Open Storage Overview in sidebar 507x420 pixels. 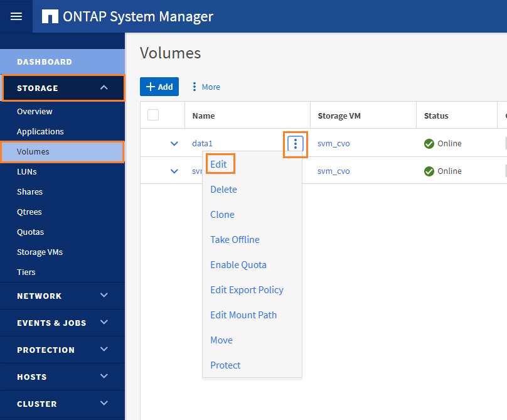(35, 112)
